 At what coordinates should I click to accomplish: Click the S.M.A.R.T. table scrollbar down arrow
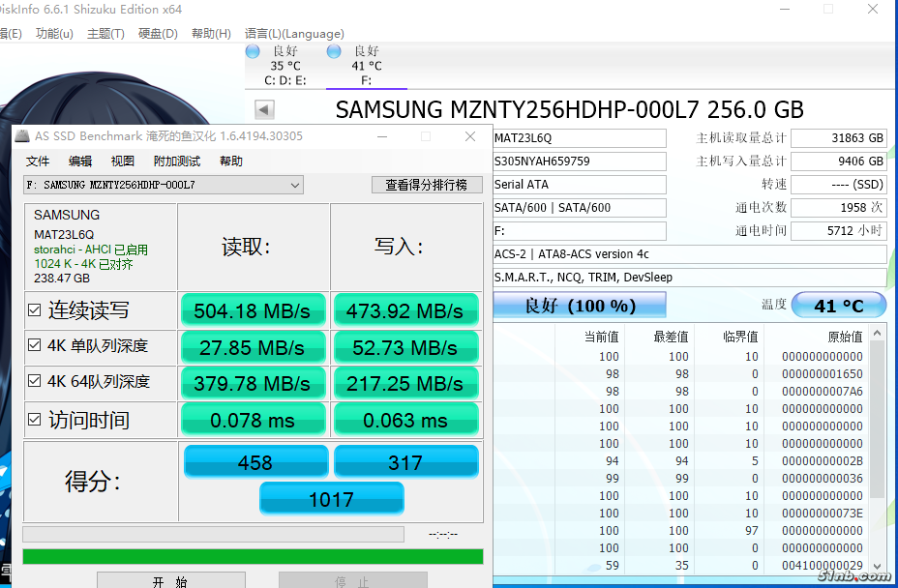pyautogui.click(x=878, y=566)
